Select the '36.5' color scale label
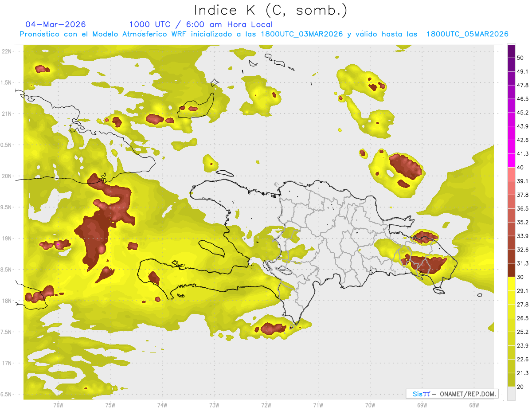Viewport: 532px width, 411px height. pos(523,209)
